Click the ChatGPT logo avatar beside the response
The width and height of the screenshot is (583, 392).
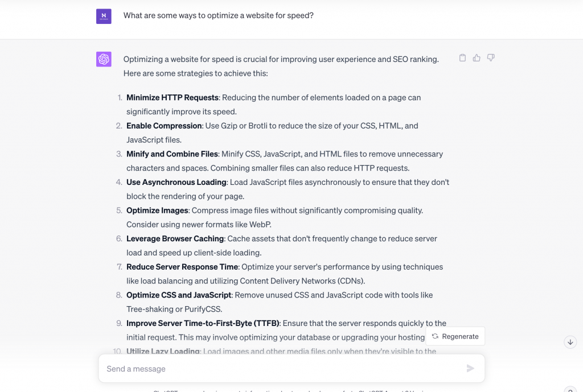click(104, 59)
